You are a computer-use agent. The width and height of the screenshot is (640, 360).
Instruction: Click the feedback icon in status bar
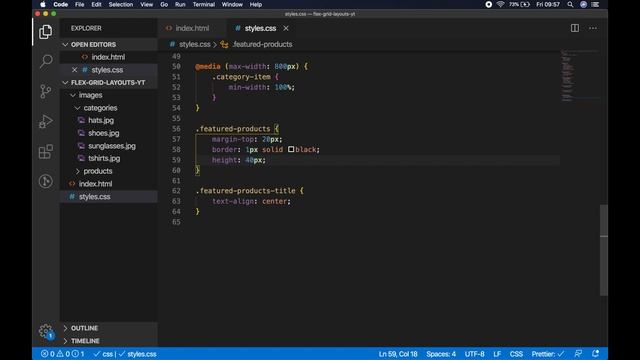[x=578, y=354]
